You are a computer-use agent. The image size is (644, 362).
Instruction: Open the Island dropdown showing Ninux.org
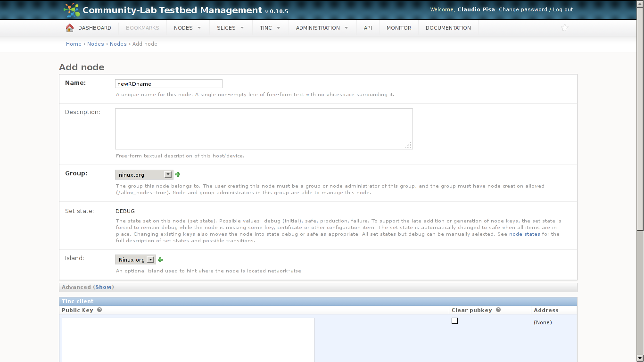[x=135, y=260]
